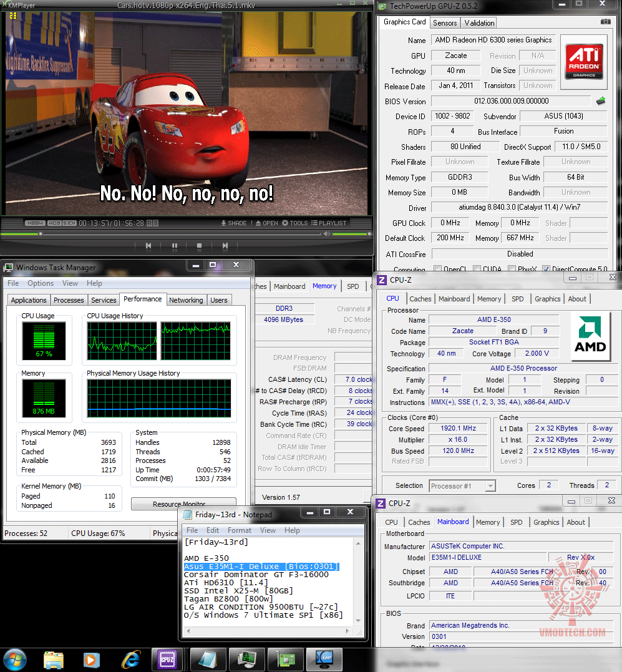Take GPU-Z screenshot with camera icon
This screenshot has height=672, width=622.
pyautogui.click(x=606, y=22)
